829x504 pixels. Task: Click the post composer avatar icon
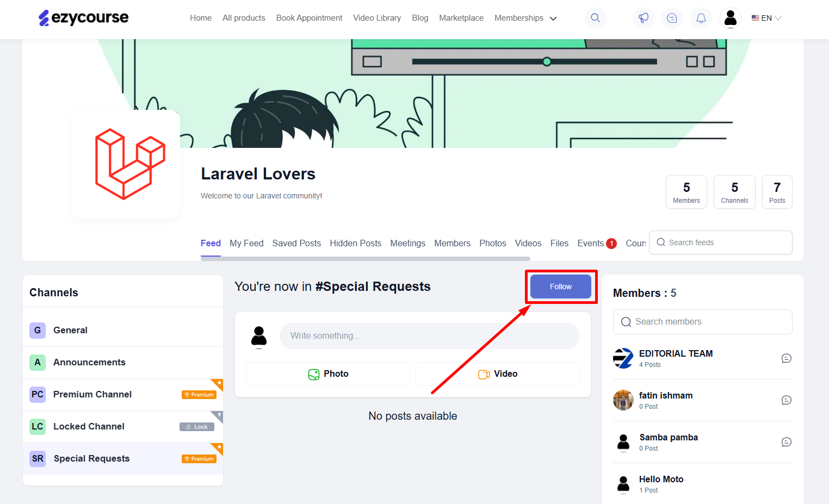[259, 337]
